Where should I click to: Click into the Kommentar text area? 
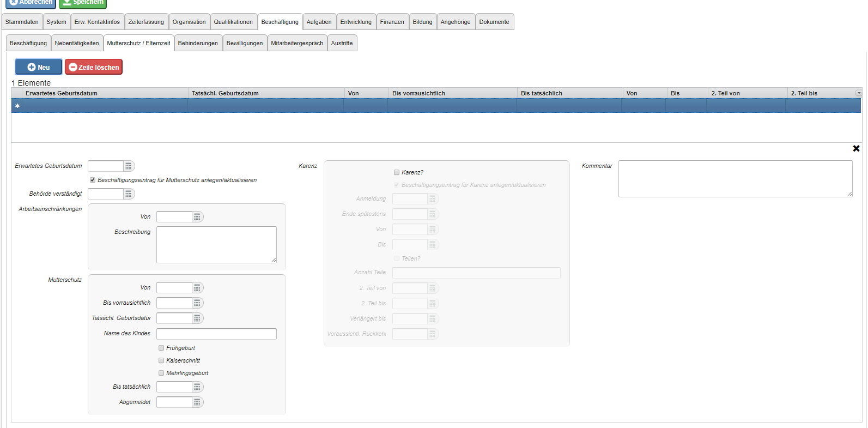click(x=735, y=179)
